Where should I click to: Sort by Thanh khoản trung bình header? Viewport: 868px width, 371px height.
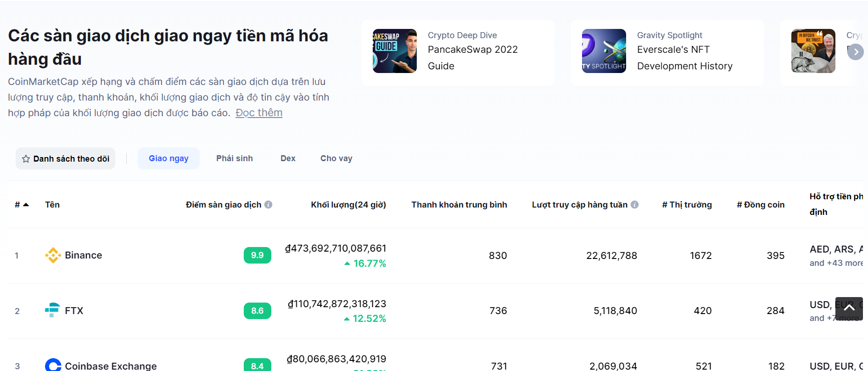(459, 205)
